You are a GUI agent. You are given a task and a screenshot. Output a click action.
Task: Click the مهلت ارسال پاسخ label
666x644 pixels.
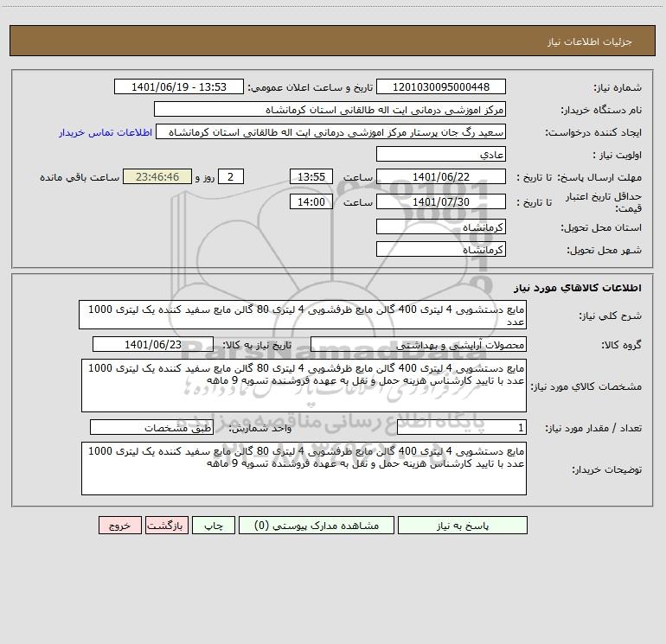599,177
